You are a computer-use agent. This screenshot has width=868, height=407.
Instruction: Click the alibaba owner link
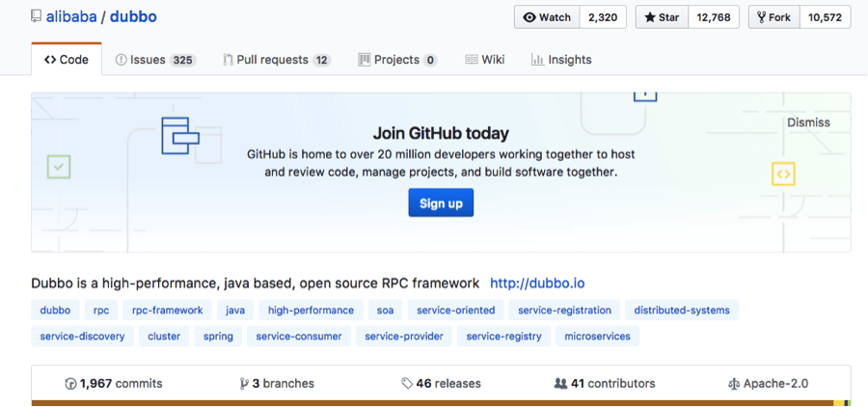click(x=71, y=17)
